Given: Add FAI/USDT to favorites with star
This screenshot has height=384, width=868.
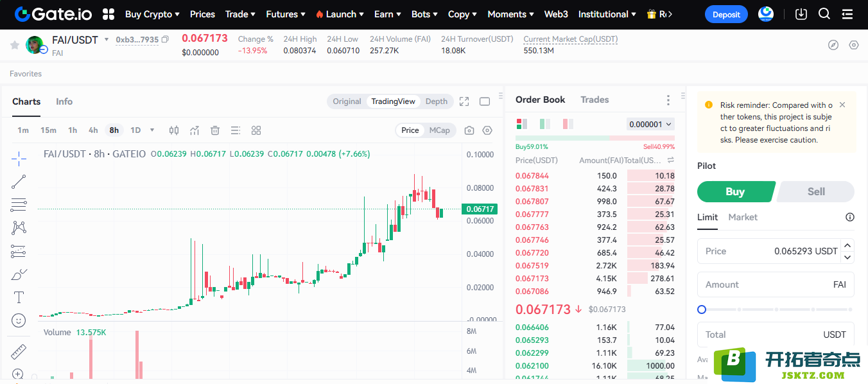Looking at the screenshot, I should [x=14, y=45].
